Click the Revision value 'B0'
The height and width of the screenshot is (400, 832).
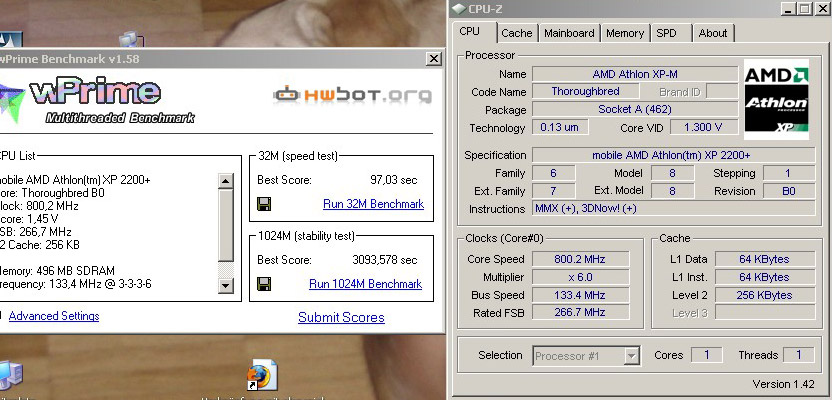tap(788, 191)
